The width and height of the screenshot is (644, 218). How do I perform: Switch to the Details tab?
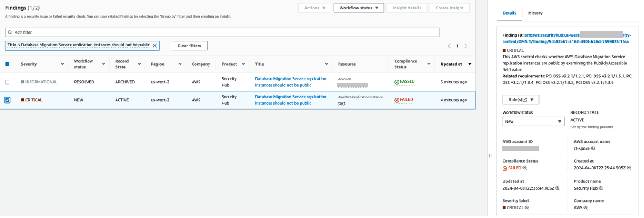tap(509, 13)
